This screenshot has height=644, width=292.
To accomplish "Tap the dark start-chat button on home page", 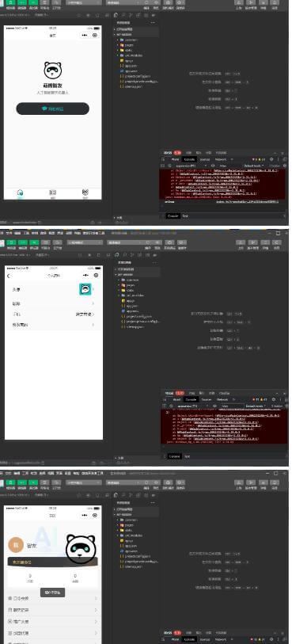I will tap(52, 109).
